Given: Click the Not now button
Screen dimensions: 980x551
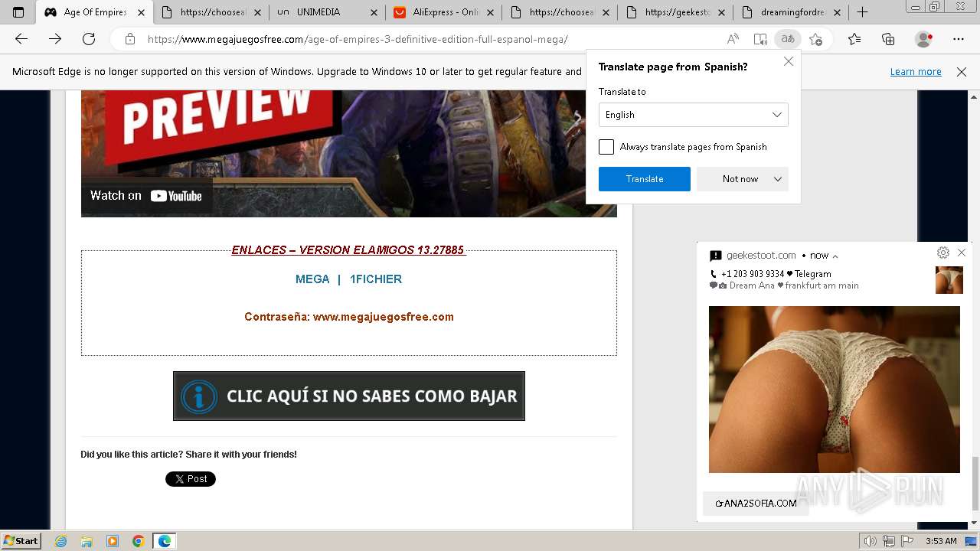Looking at the screenshot, I should coord(740,179).
